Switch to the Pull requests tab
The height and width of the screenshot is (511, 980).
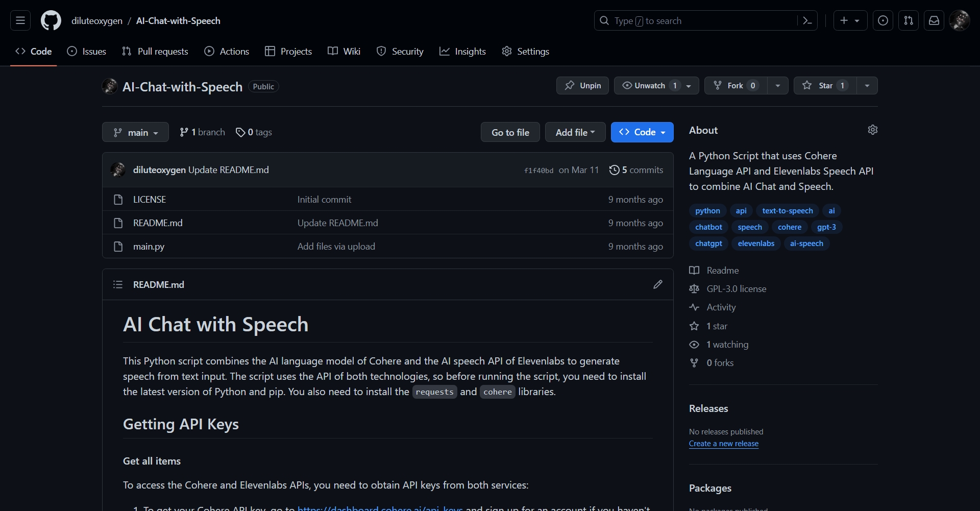pos(155,52)
